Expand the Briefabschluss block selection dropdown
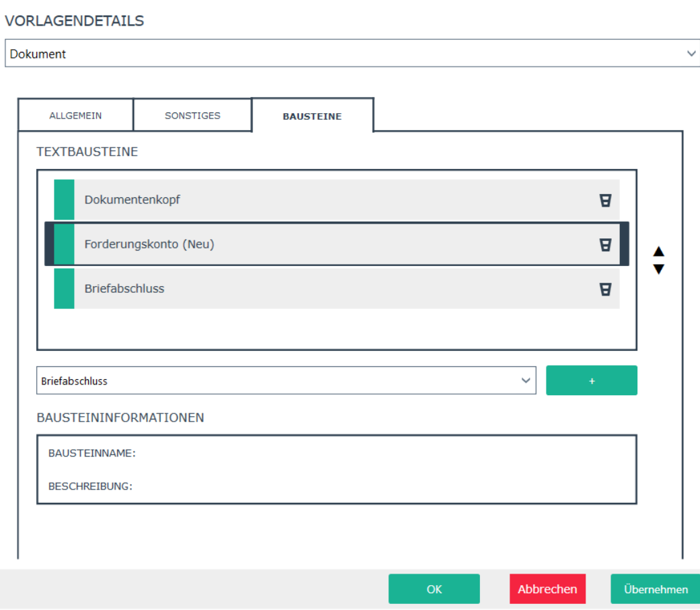This screenshot has width=700, height=610. point(526,380)
